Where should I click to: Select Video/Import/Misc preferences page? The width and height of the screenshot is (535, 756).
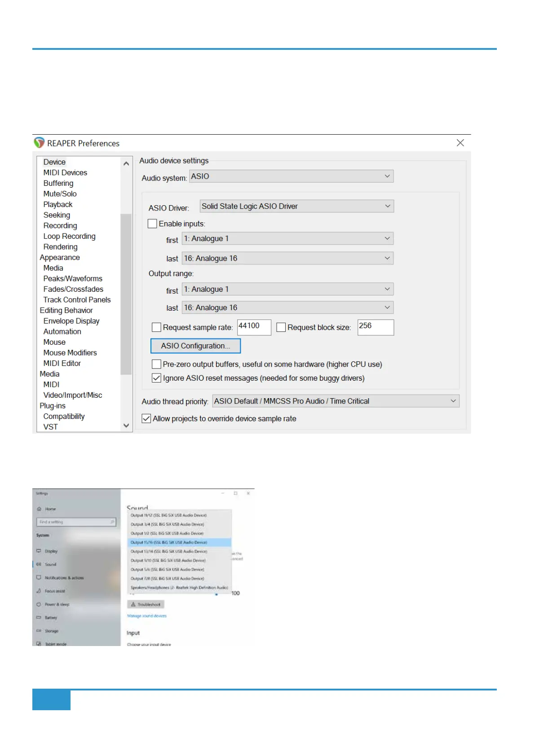73,395
